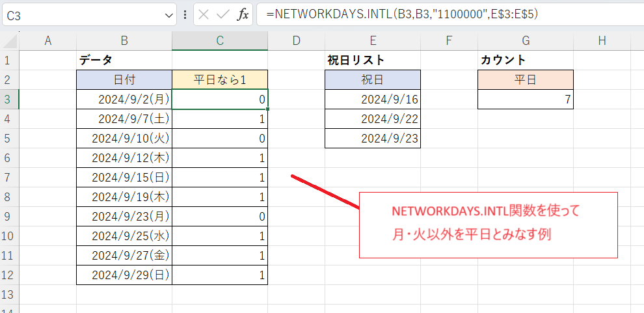Click the cell 2024/9/7(土)
Screen dimensions: 644x313
[x=124, y=118]
